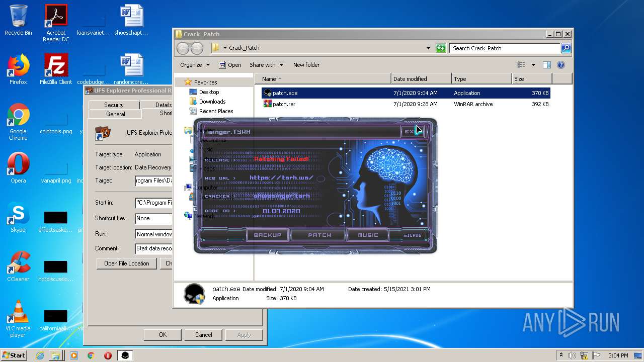The width and height of the screenshot is (644, 362).
Task: Sort by Date modified column
Action: tap(421, 79)
